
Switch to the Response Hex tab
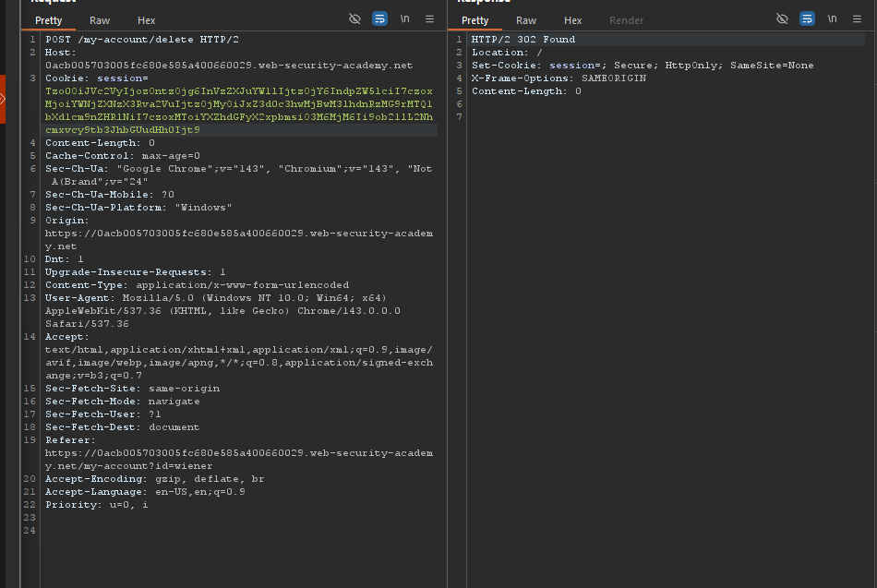pos(572,20)
